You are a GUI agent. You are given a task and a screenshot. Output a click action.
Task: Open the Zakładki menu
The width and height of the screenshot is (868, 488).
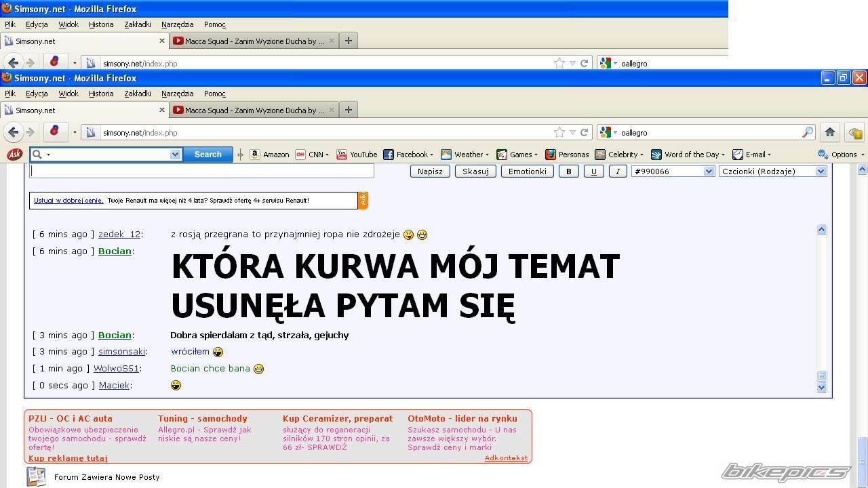pyautogui.click(x=137, y=94)
